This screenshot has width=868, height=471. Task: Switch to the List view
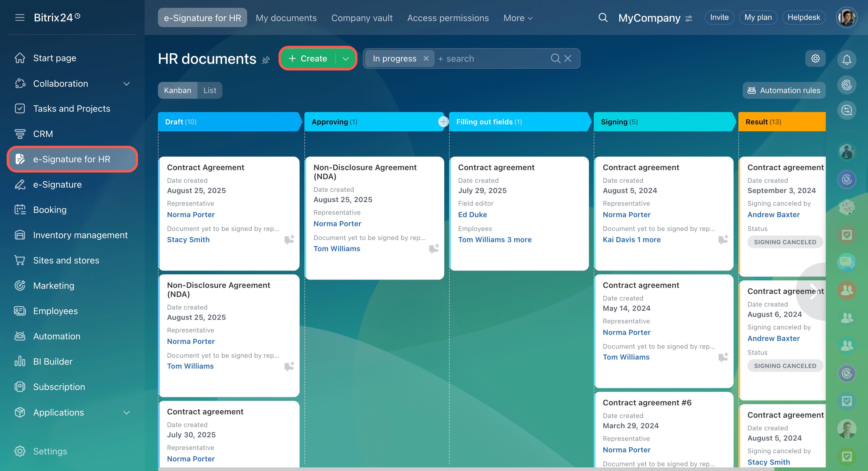(x=209, y=90)
